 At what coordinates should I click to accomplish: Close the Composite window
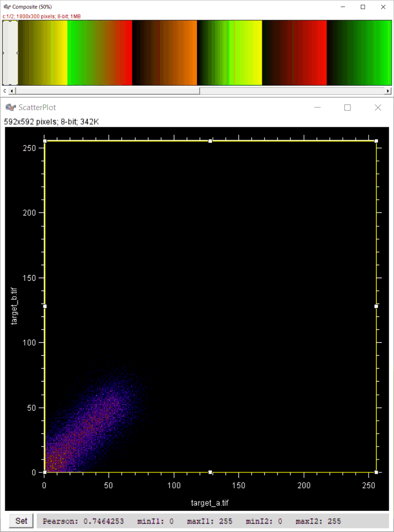point(383,7)
